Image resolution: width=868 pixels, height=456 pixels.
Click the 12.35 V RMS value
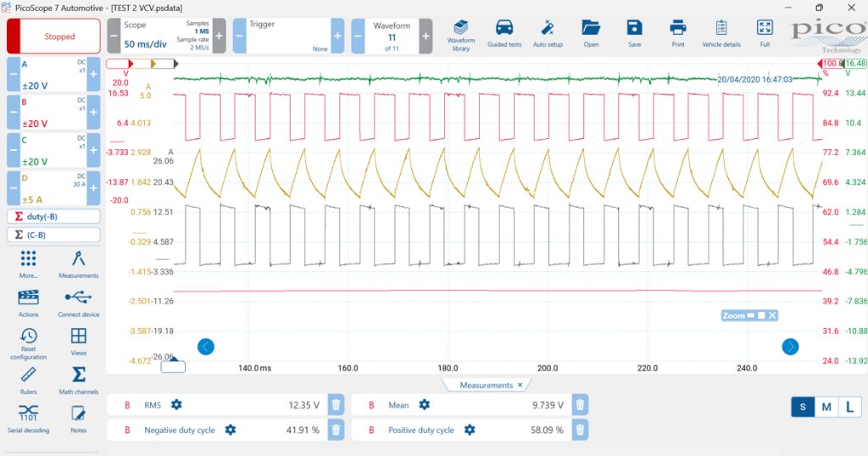[304, 405]
